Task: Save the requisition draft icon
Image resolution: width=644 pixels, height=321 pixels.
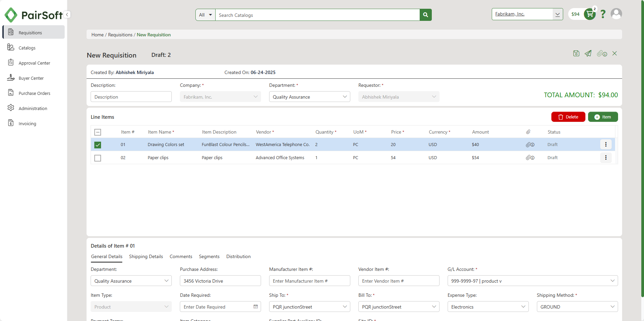Action: tap(576, 53)
